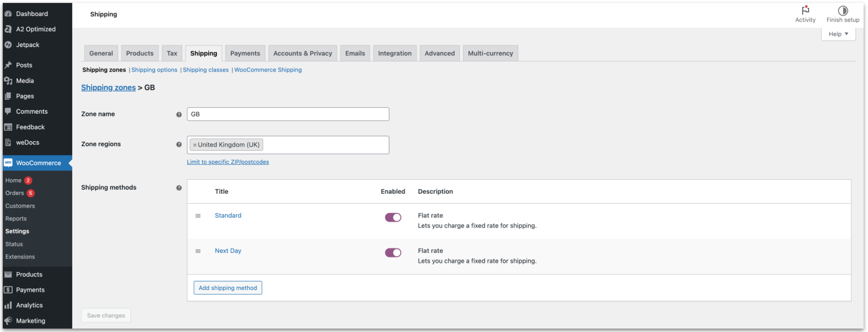Open the Shipping classes link
This screenshot has height=332, width=868.
click(205, 70)
